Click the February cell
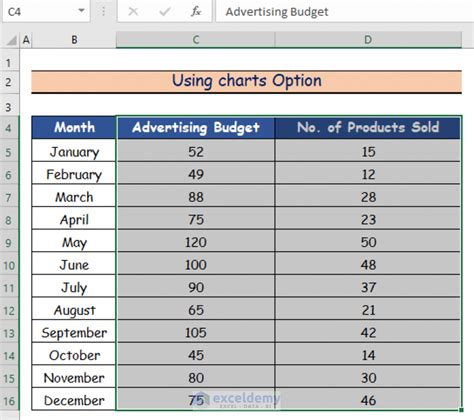This screenshot has width=474, height=420. point(74,174)
